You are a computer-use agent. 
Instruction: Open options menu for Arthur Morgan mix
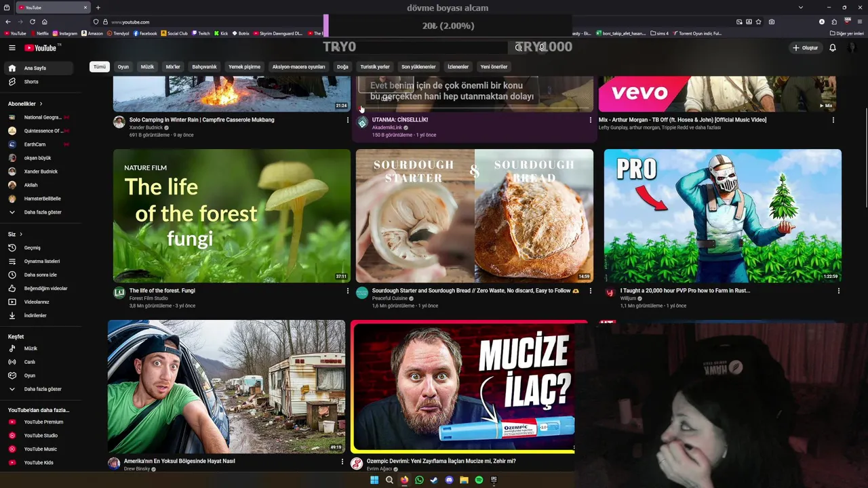coord(833,120)
